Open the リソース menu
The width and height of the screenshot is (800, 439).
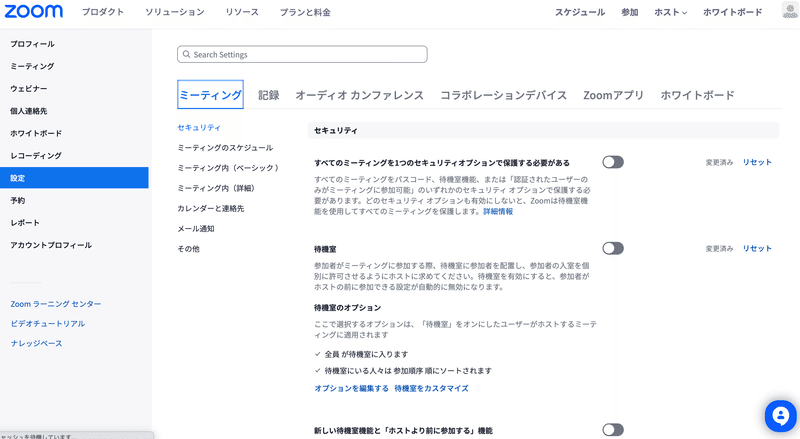(x=242, y=12)
